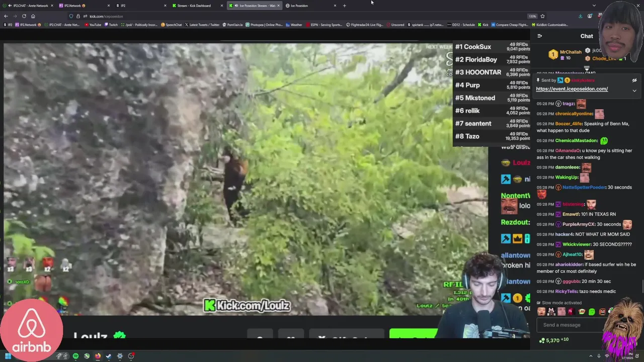The width and height of the screenshot is (644, 362).
Task: Bookmark this page with the star icon
Action: pyautogui.click(x=542, y=16)
